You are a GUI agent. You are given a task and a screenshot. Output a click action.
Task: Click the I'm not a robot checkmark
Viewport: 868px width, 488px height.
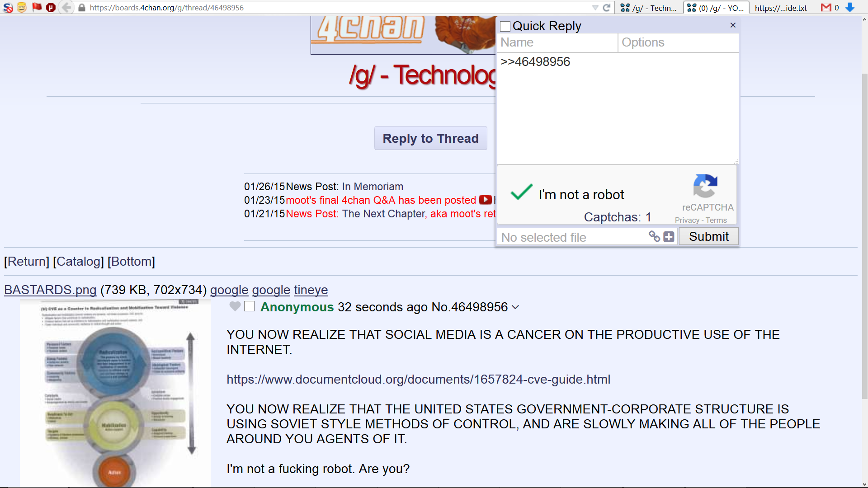521,192
